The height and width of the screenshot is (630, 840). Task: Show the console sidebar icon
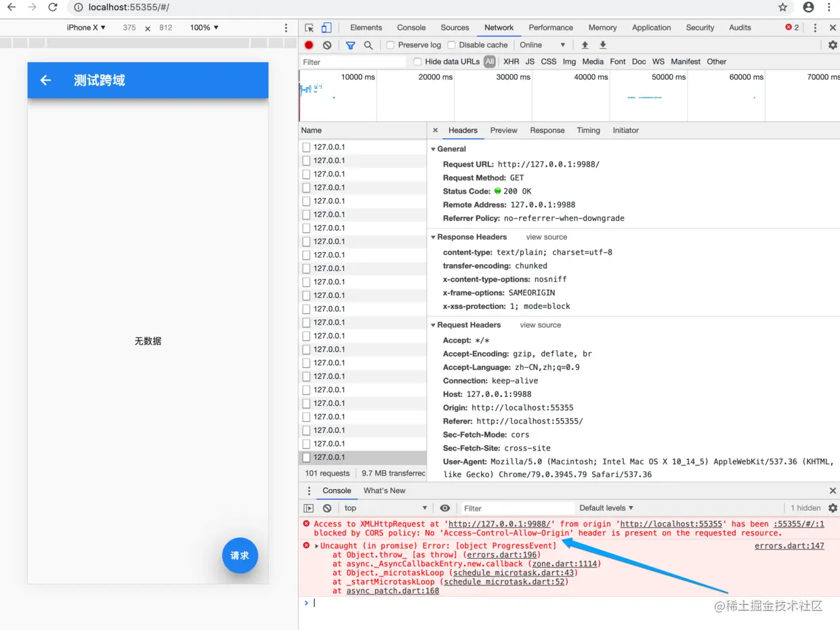click(309, 508)
